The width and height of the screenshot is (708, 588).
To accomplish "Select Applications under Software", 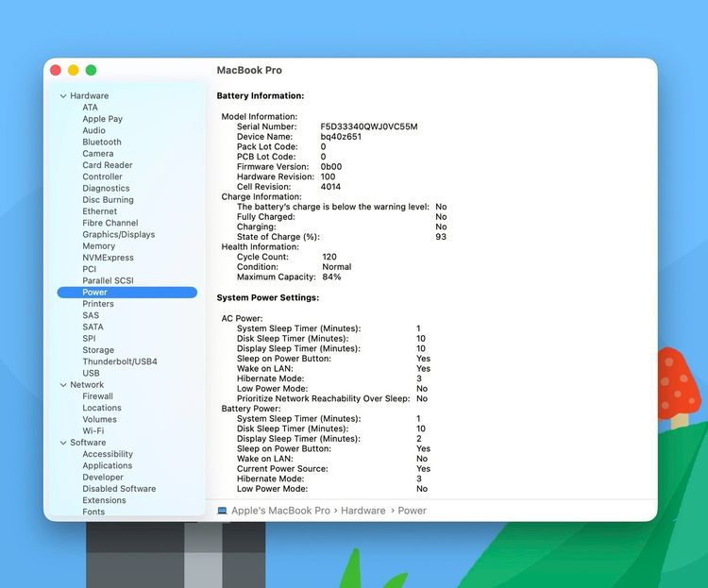I will 107,465.
